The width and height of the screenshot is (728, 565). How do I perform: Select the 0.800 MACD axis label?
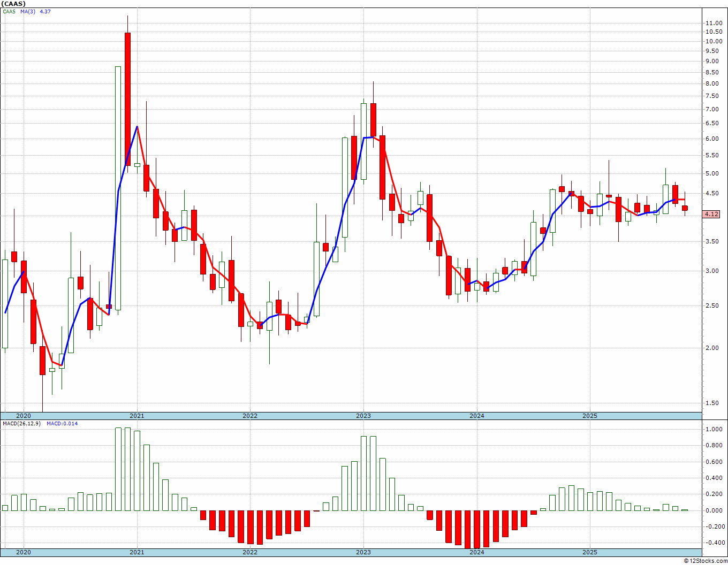click(714, 445)
